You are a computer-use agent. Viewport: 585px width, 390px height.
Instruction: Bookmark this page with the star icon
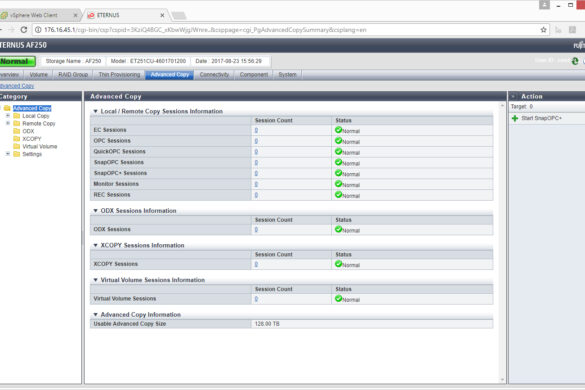pyautogui.click(x=543, y=30)
